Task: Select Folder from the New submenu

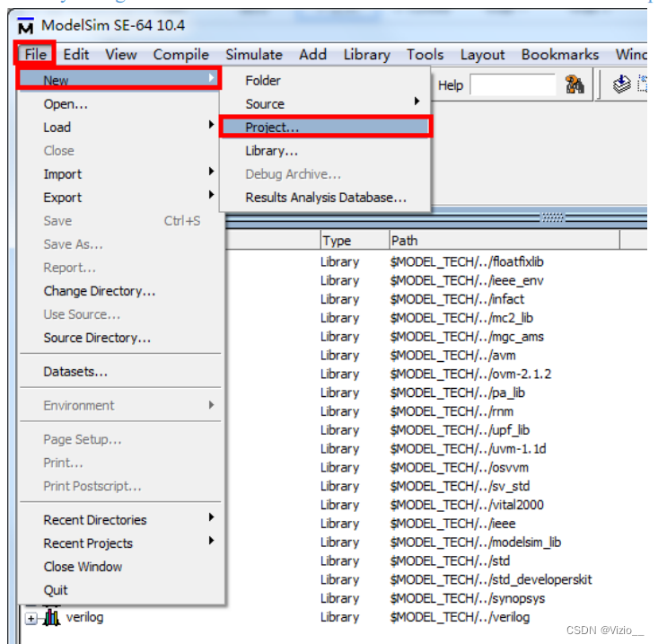Action: pos(325,80)
